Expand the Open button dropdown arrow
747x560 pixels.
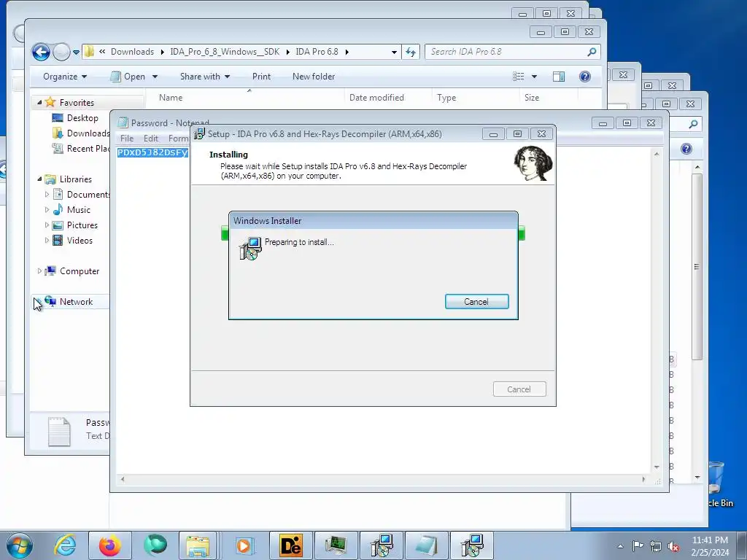155,77
